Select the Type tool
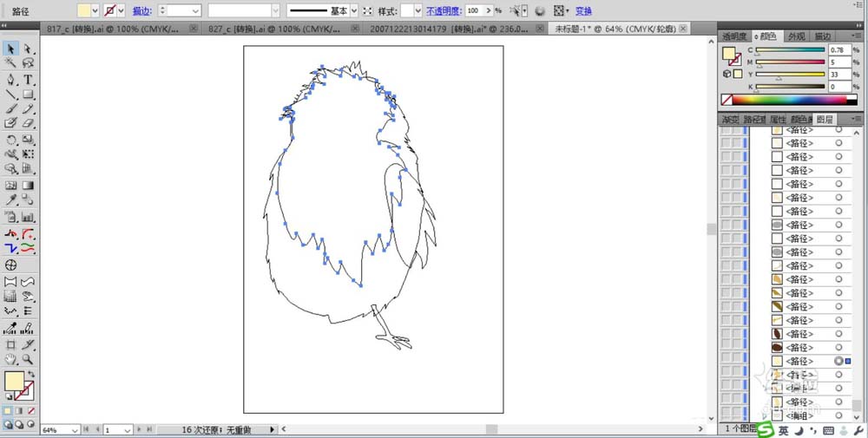Screen dimensions: 868x438 tap(29, 80)
